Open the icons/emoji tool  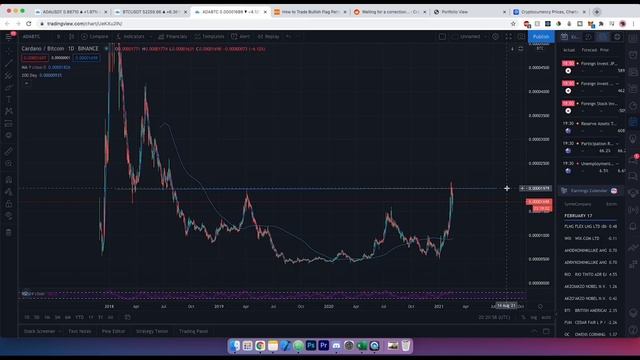tap(9, 135)
